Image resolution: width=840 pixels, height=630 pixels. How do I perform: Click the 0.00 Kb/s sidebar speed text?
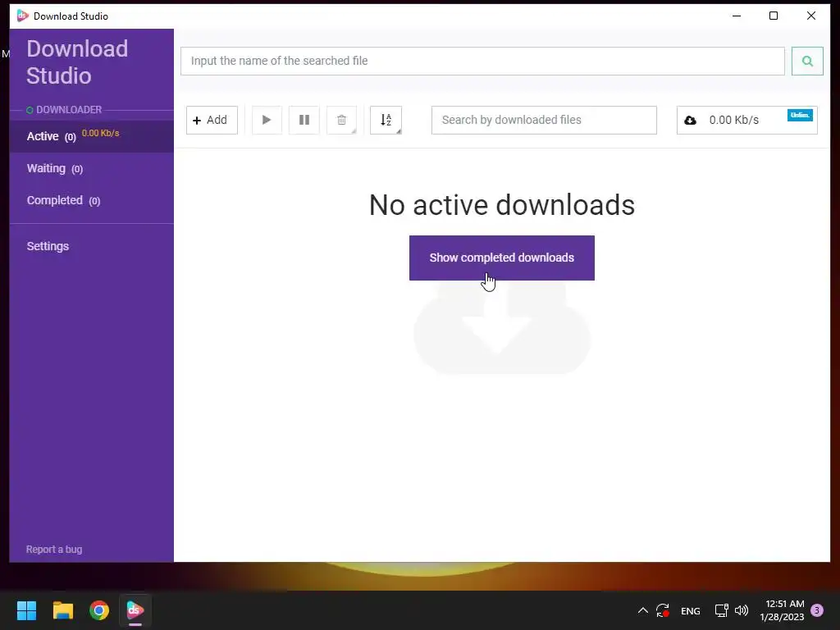coord(100,133)
